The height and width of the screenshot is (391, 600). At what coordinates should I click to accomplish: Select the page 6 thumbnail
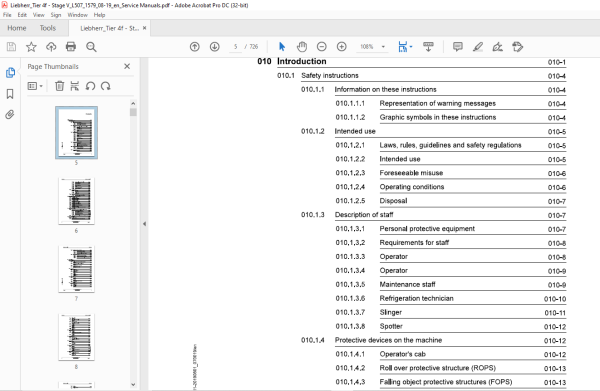point(77,201)
